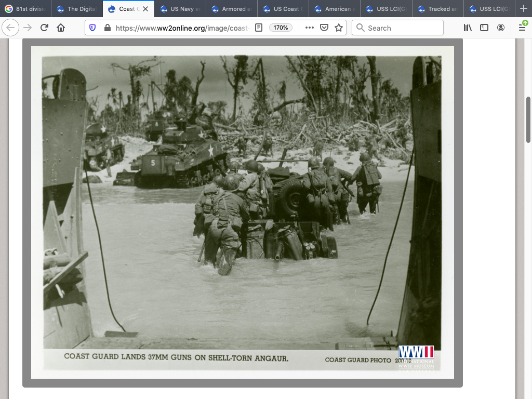Click the page vertical scrollbar thumb
532x399 pixels.
pyautogui.click(x=528, y=119)
